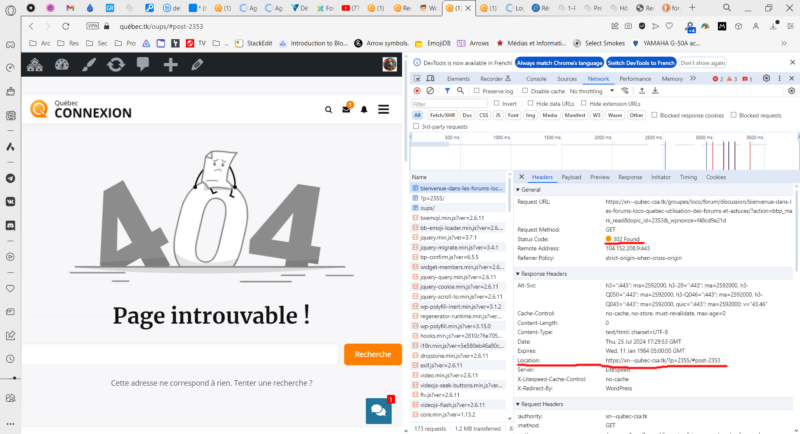Screen dimensions: 800x434
Task: Open the site's hamburger menu
Action: click(381, 109)
